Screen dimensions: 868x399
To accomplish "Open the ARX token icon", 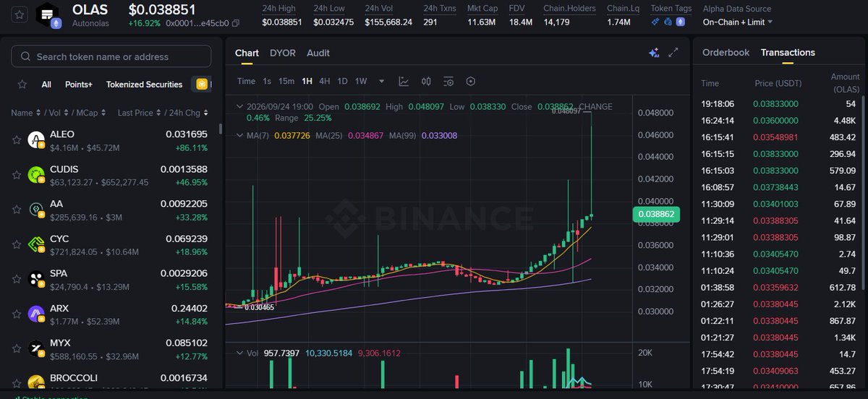I will [x=36, y=314].
